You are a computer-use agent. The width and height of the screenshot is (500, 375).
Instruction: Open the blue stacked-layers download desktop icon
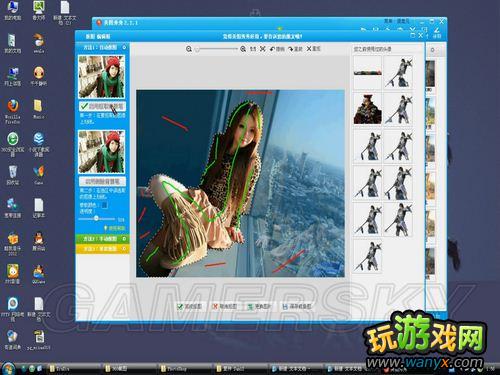point(39,144)
